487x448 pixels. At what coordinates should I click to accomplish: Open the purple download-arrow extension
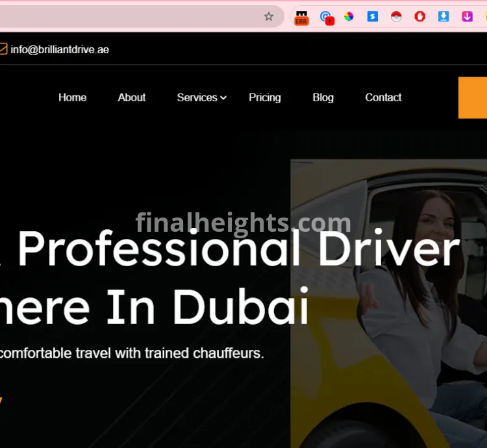(x=467, y=16)
